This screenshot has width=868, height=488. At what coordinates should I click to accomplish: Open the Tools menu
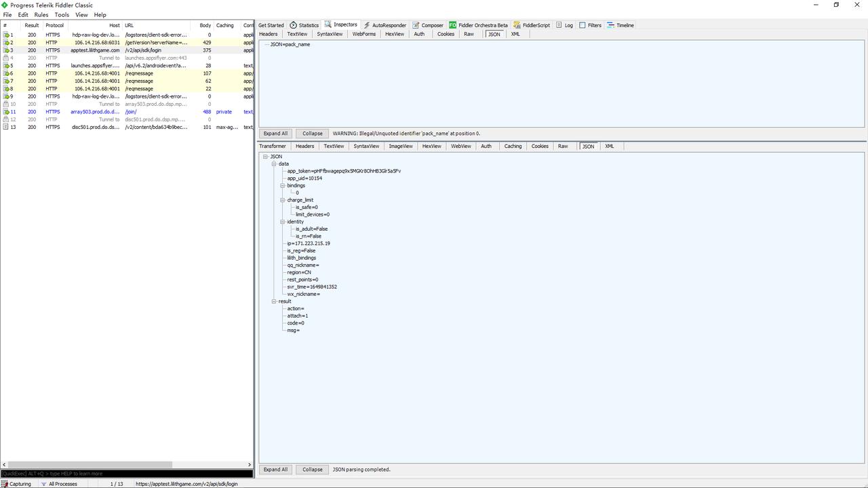click(62, 14)
